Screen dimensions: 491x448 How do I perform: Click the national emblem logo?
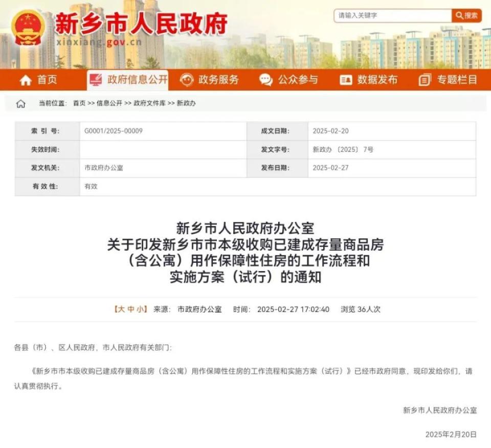(28, 28)
